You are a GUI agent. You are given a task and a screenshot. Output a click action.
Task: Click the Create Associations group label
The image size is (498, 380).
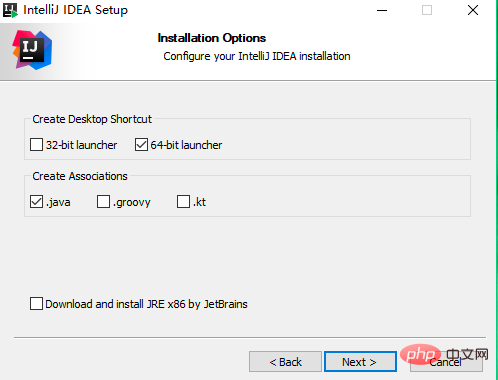point(80,176)
